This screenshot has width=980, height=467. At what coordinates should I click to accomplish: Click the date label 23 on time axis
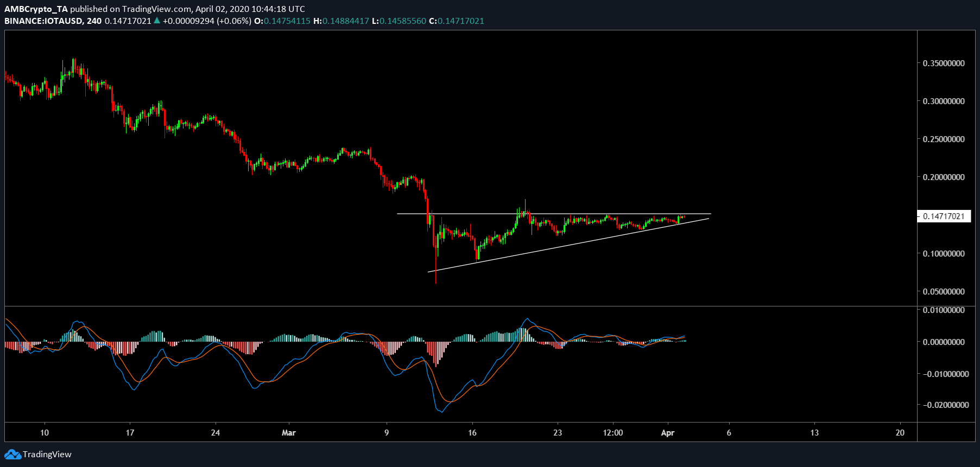coord(558,432)
